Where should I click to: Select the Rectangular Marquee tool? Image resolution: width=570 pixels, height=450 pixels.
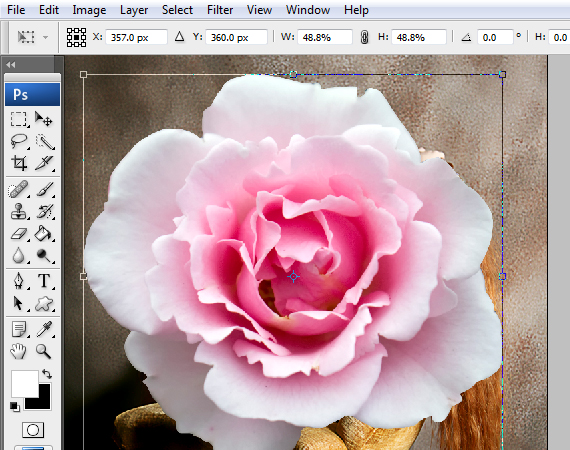(19, 119)
